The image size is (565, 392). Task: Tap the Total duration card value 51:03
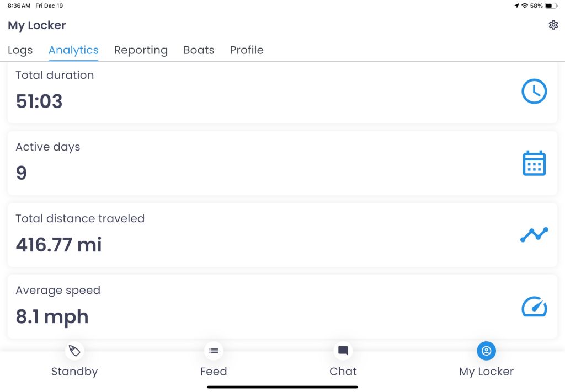tap(39, 101)
